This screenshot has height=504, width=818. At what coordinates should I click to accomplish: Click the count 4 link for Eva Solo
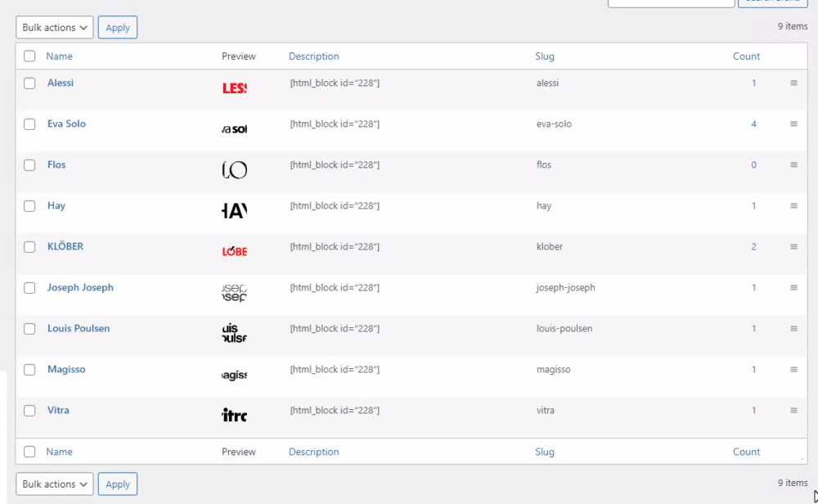click(753, 124)
